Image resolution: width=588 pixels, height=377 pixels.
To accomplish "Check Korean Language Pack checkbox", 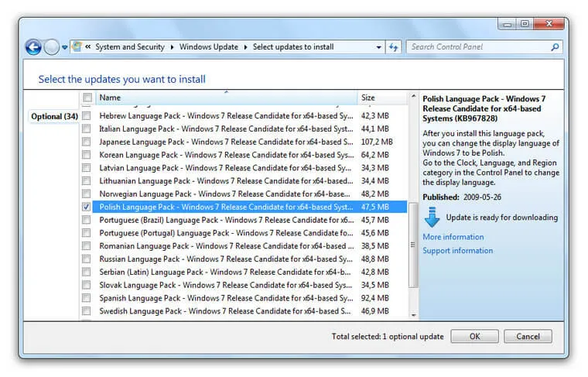I will click(87, 155).
